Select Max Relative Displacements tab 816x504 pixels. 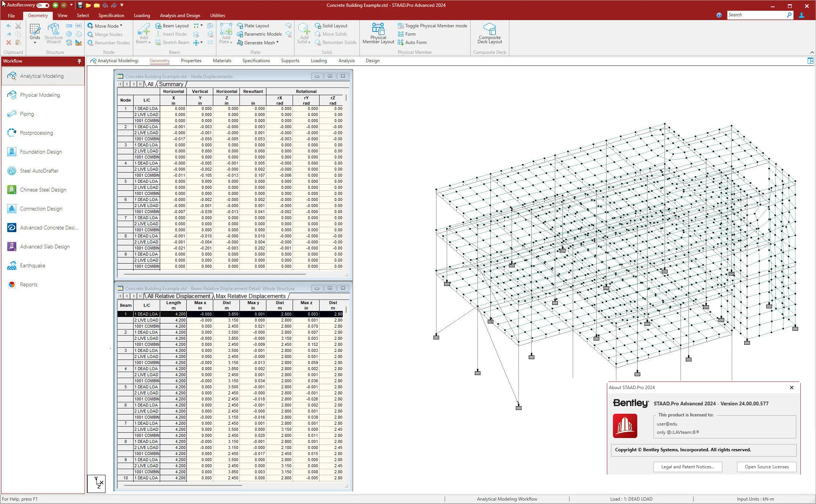tap(250, 296)
